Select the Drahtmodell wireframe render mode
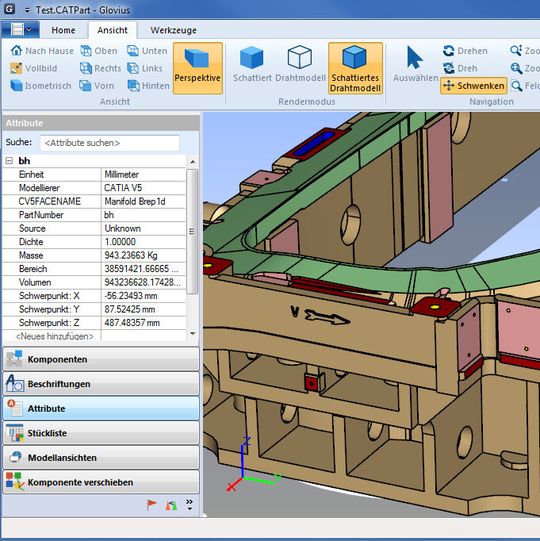540x541 pixels. [300, 65]
